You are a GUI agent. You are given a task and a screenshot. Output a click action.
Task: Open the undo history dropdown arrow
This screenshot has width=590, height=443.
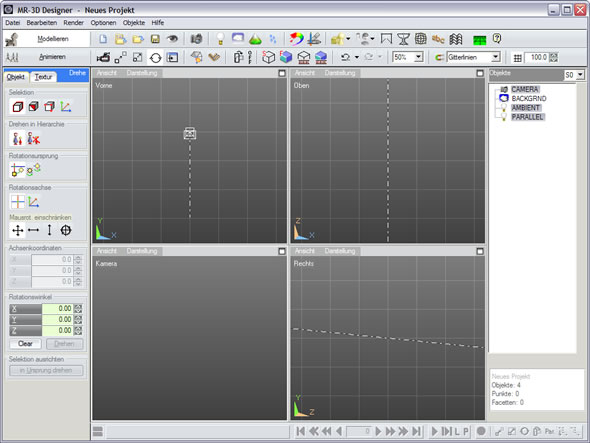click(x=357, y=57)
